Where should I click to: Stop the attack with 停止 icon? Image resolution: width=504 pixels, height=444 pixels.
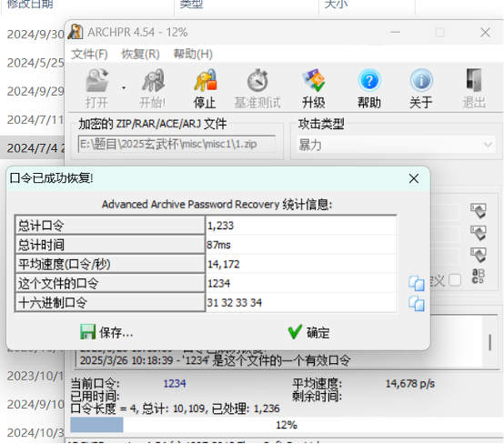click(205, 81)
